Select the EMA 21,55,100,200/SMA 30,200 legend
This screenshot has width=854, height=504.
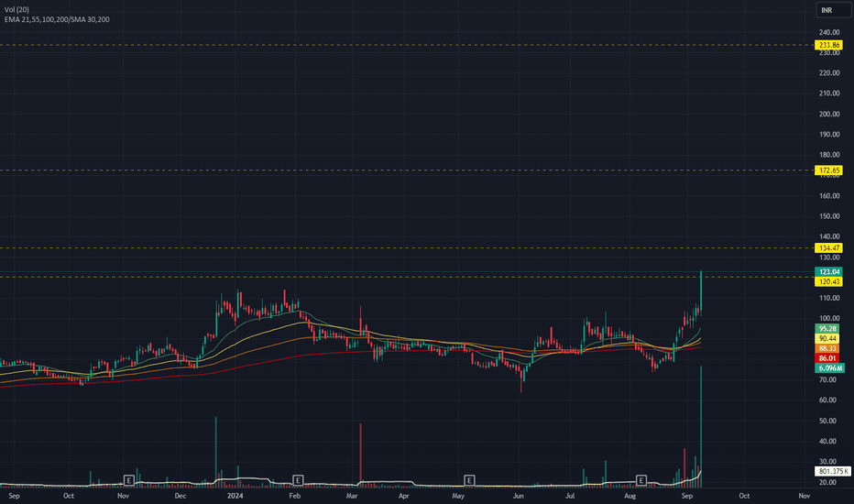point(57,19)
